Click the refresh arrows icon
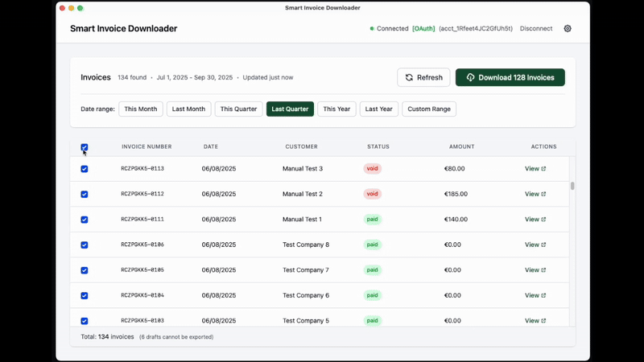This screenshot has height=362, width=644. click(x=409, y=77)
